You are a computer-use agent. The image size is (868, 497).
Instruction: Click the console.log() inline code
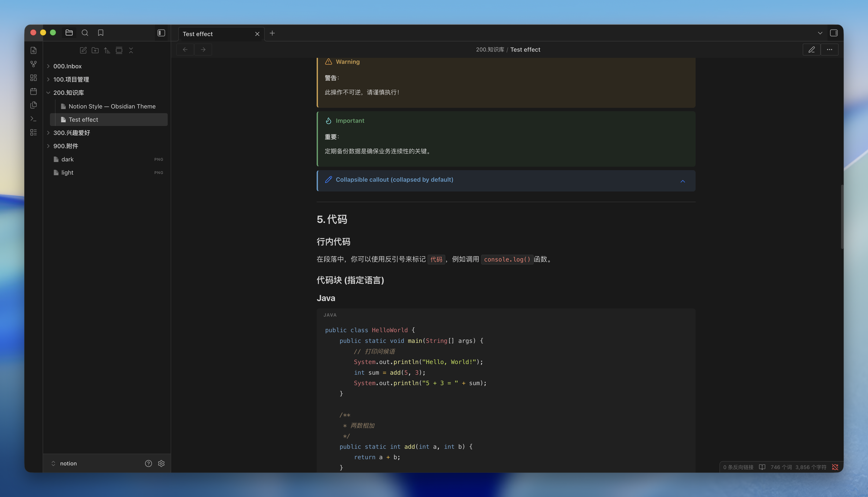(507, 259)
